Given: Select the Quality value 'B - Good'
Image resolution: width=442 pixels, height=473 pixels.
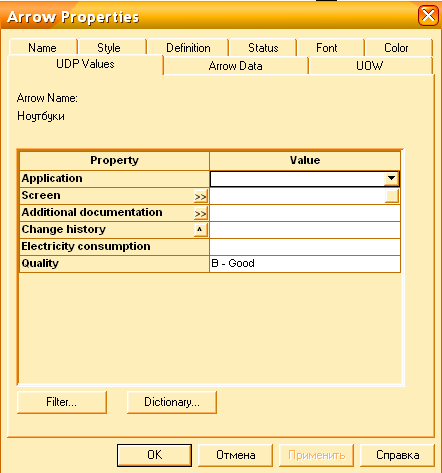Looking at the screenshot, I should click(x=305, y=264).
